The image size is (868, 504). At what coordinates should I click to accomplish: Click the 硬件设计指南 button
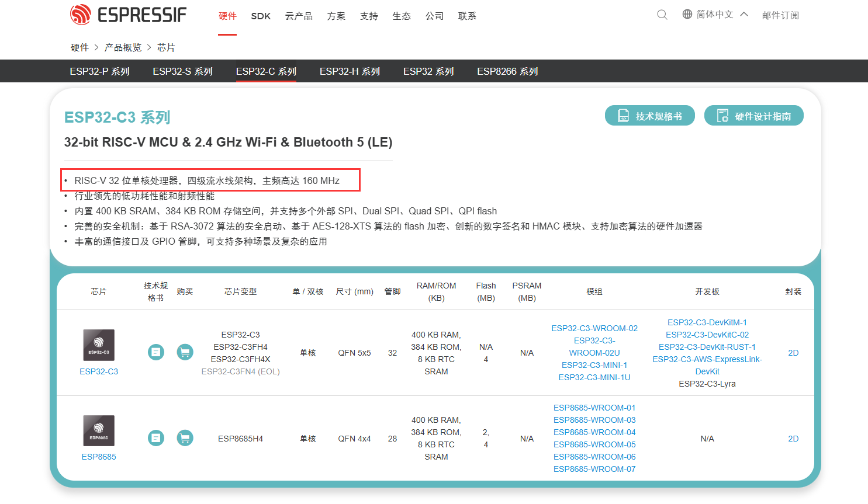tap(754, 116)
